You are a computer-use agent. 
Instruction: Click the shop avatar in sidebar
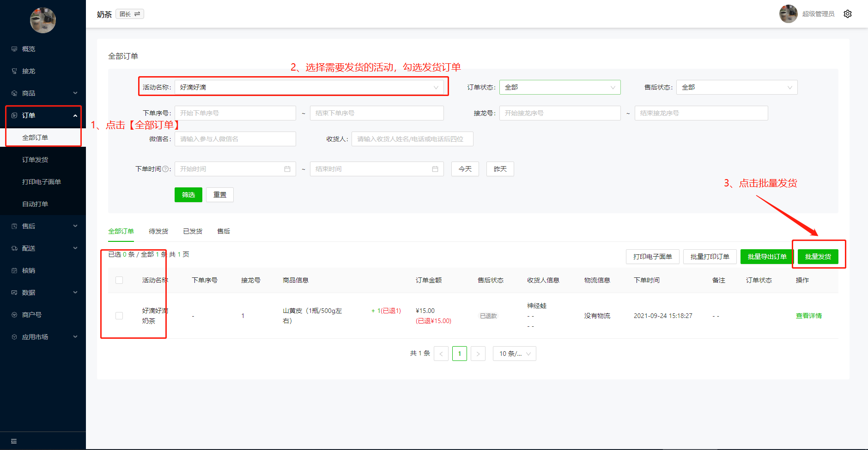[43, 20]
